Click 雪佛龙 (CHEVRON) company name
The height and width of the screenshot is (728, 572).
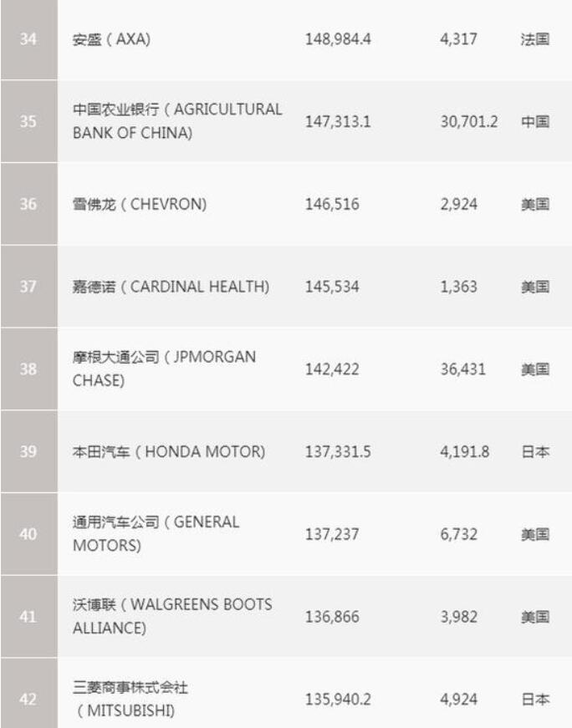(139, 204)
